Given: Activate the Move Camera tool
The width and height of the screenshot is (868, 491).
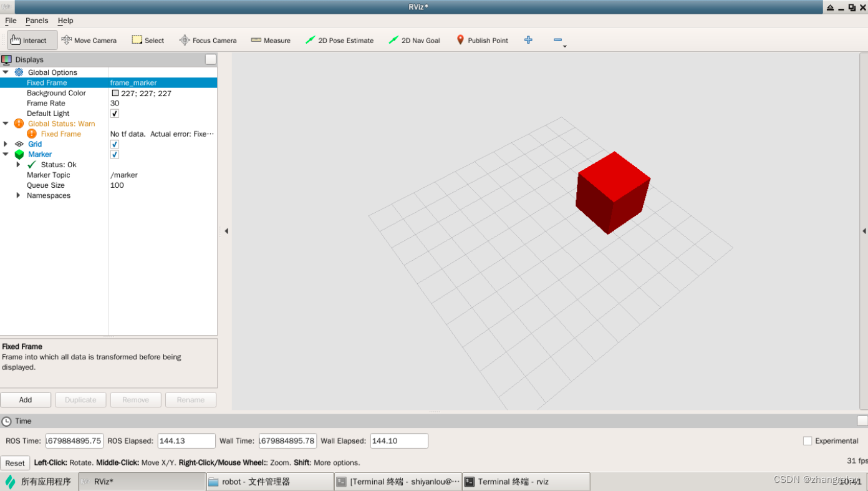Looking at the screenshot, I should point(89,41).
